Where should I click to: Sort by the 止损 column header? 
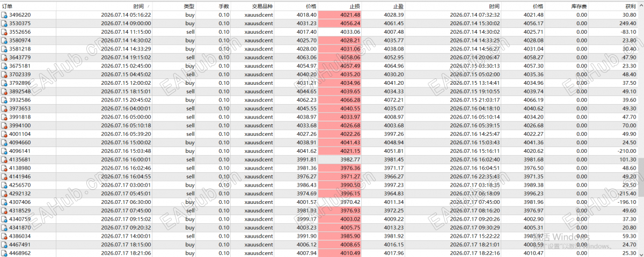click(354, 6)
